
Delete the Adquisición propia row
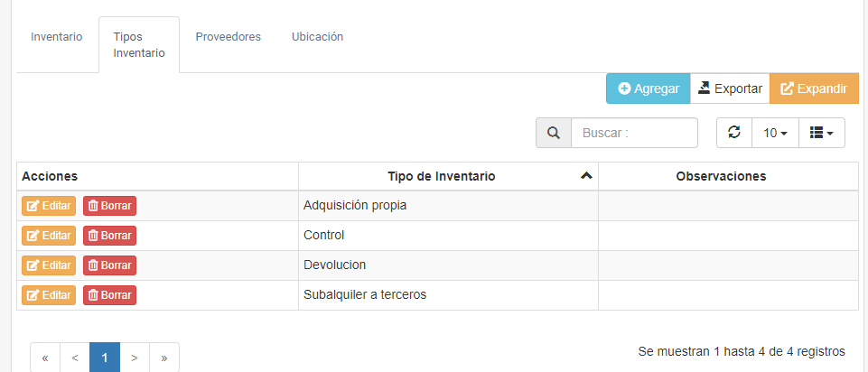coord(109,206)
